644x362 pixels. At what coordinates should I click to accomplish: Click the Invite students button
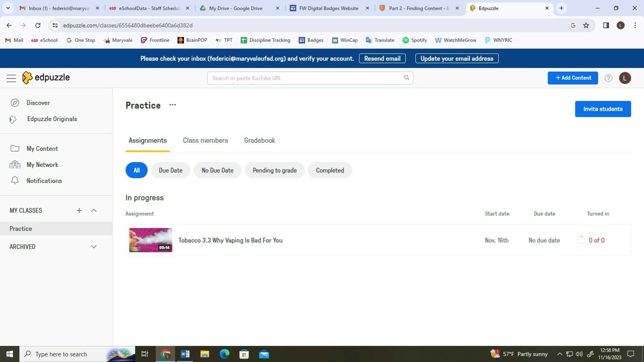click(x=602, y=109)
